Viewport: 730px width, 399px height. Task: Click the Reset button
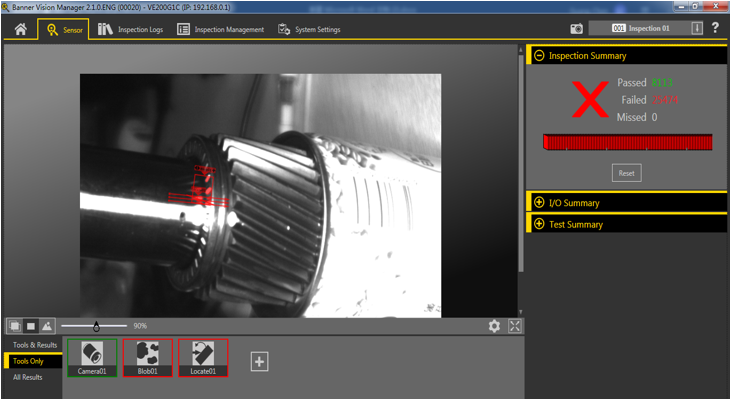[x=627, y=173]
